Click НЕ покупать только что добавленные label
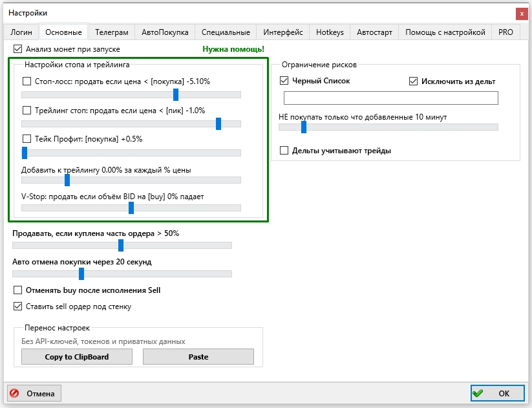This screenshot has height=408, width=532. (363, 117)
